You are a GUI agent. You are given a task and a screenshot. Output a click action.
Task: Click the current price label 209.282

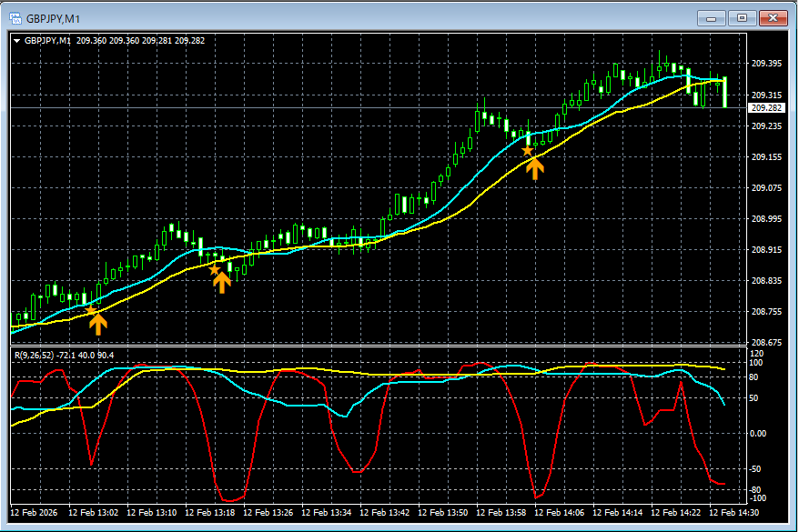pyautogui.click(x=766, y=108)
